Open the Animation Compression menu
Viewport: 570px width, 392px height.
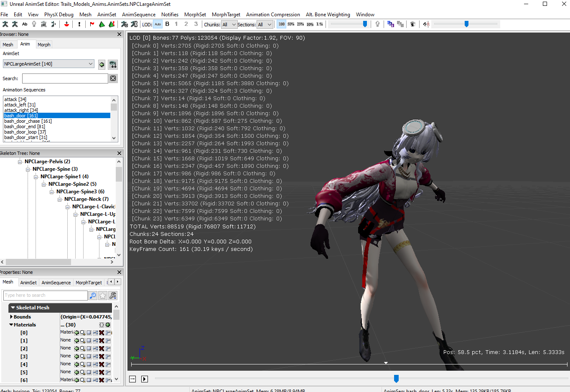pos(273,15)
